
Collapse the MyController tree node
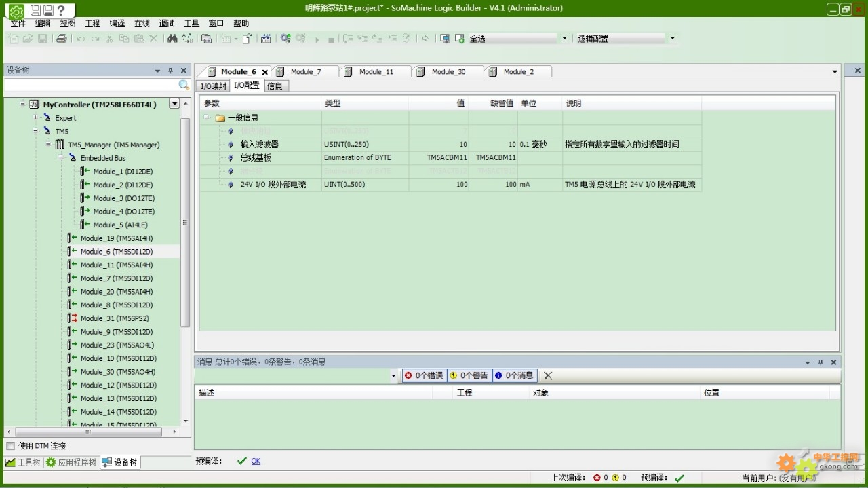click(22, 105)
